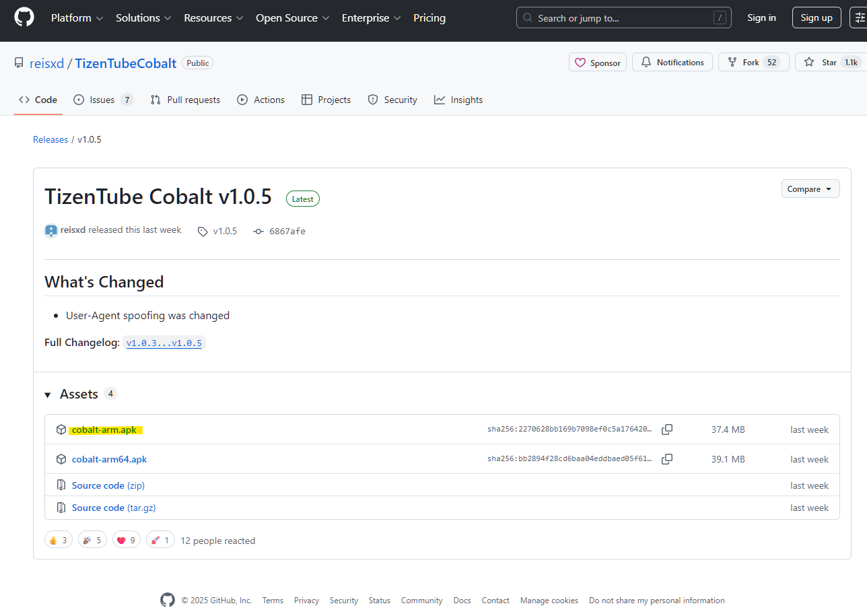Click the Sign in link
Image resolution: width=867 pixels, height=616 pixels.
click(761, 18)
